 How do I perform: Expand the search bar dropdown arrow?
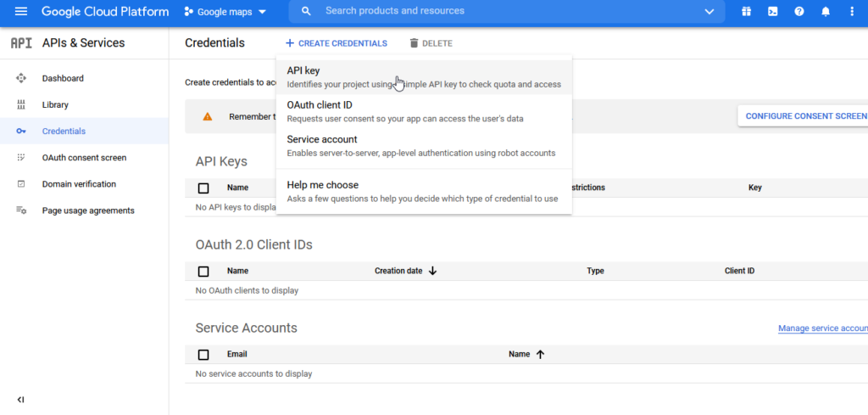(709, 12)
